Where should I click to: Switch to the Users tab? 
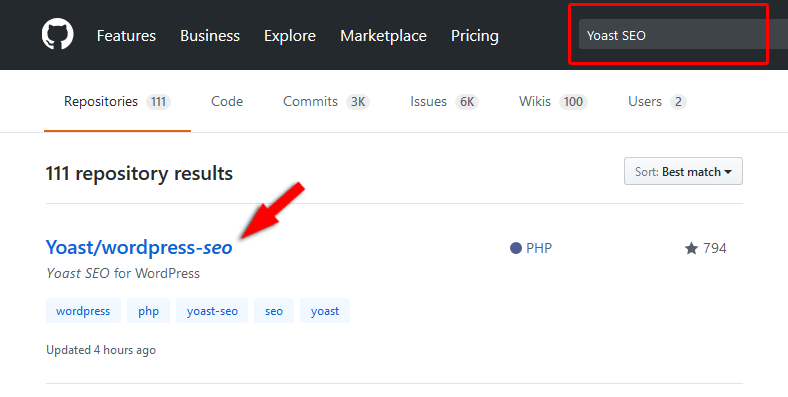point(657,102)
